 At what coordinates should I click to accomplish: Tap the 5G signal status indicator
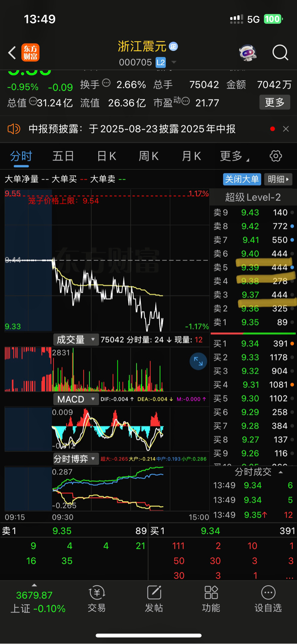[253, 19]
